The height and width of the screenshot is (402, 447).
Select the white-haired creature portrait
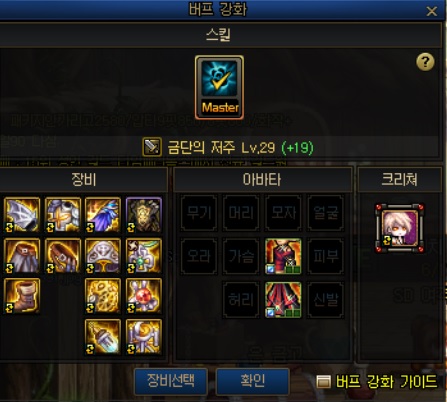pos(399,228)
